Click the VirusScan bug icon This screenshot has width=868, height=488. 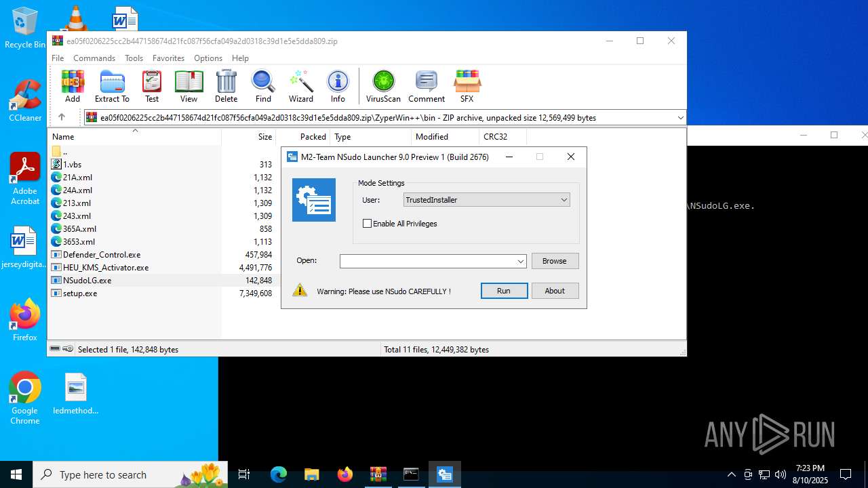tap(383, 86)
